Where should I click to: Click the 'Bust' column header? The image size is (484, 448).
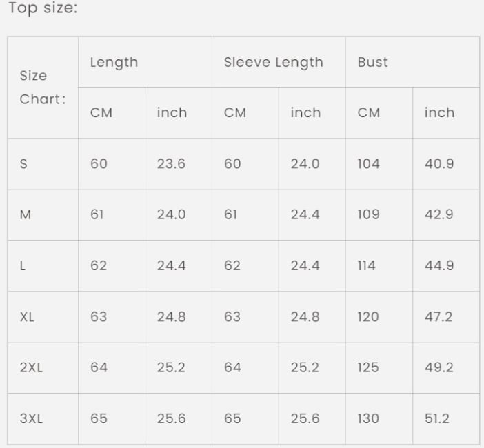tap(412, 62)
